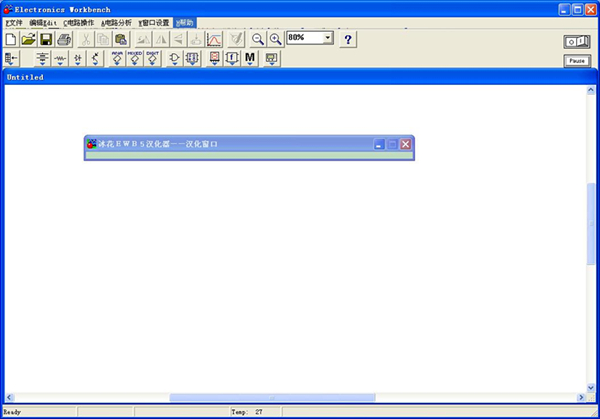This screenshot has width=600, height=419.
Task: Close the 冰花EWB5汉化器 window
Action: point(406,144)
